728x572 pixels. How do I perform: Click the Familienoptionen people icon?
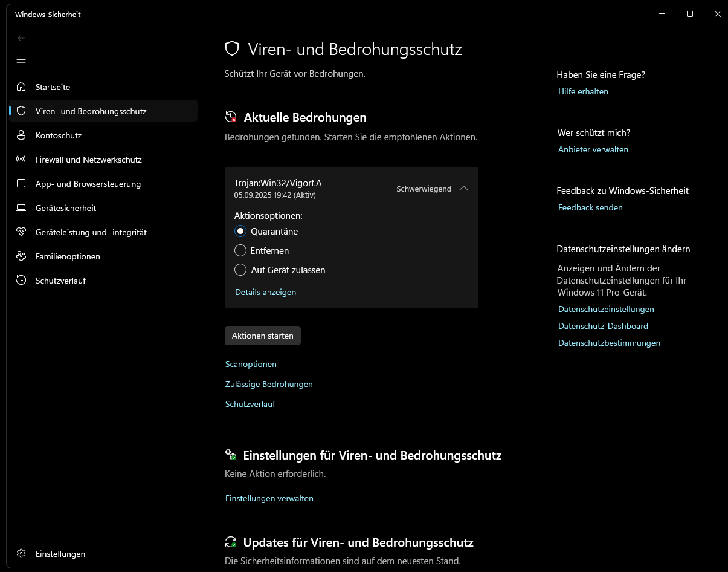click(x=21, y=256)
